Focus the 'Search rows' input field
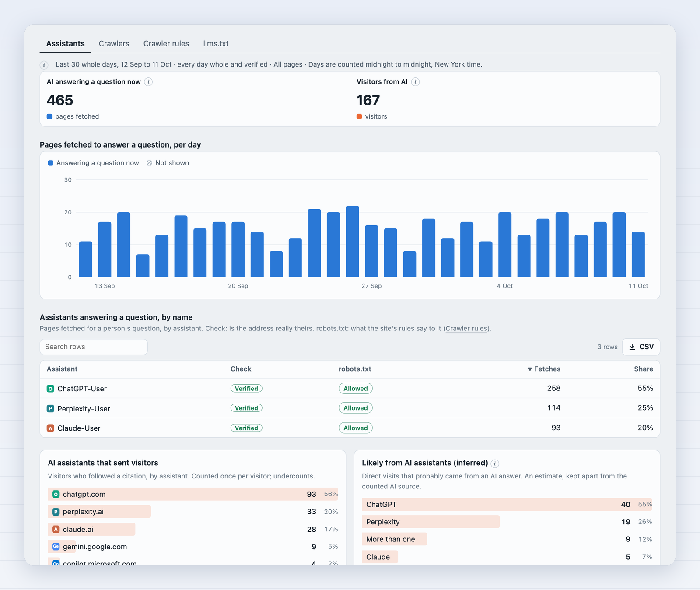 [x=94, y=347]
